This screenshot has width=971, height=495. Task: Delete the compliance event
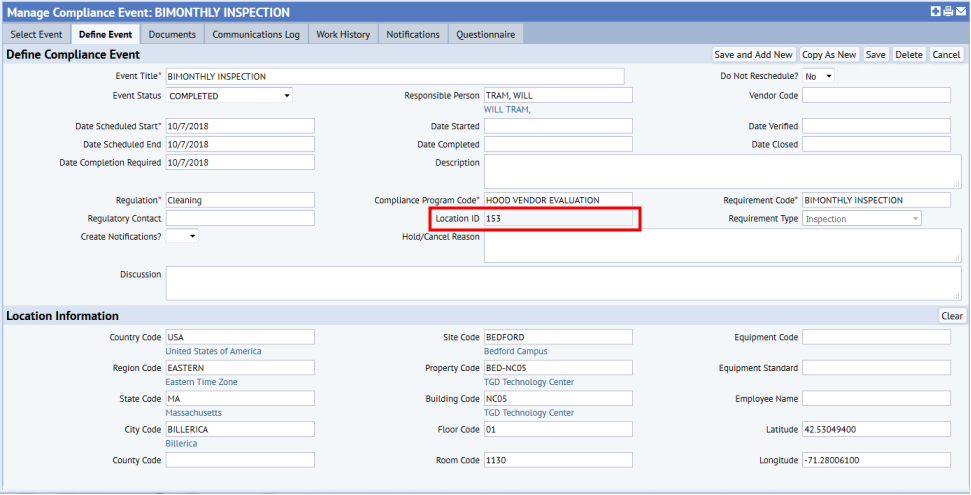pyautogui.click(x=908, y=55)
